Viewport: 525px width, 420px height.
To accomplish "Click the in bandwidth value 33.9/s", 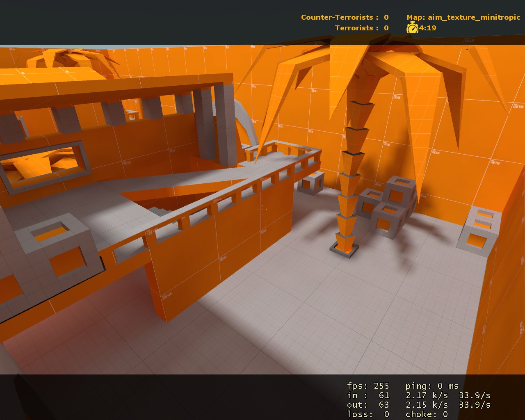I will click(476, 395).
